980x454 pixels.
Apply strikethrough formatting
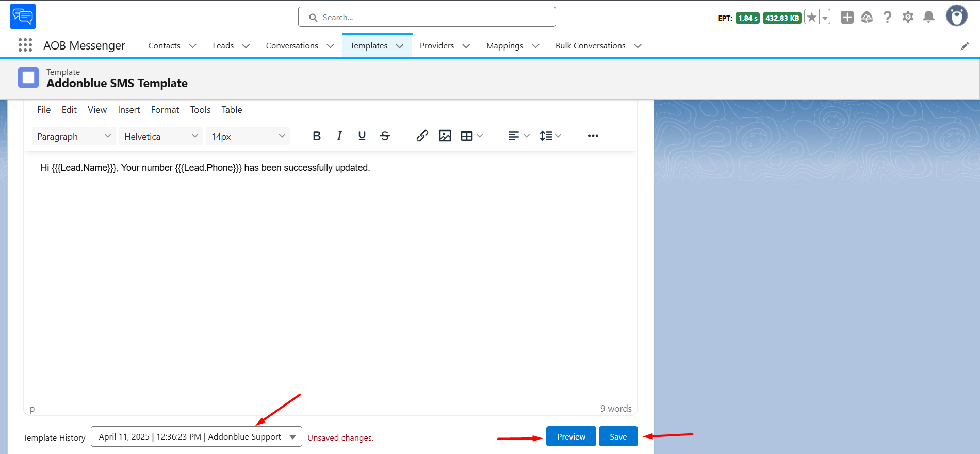385,136
